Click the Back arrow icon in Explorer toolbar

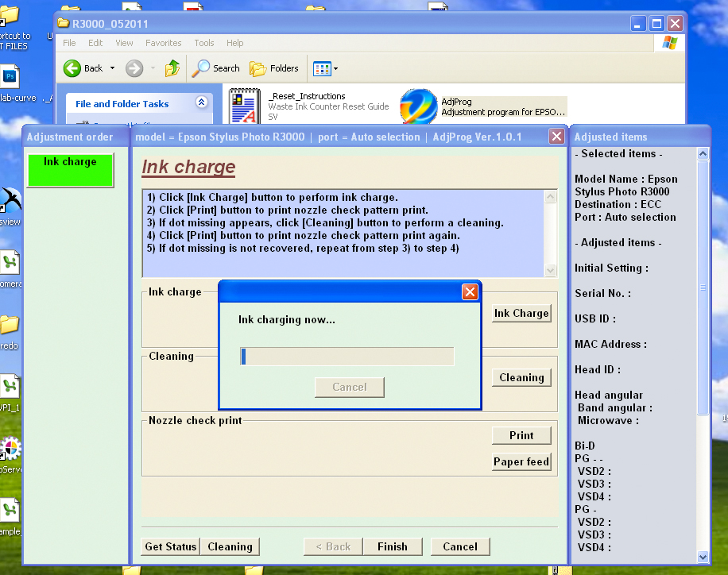73,68
